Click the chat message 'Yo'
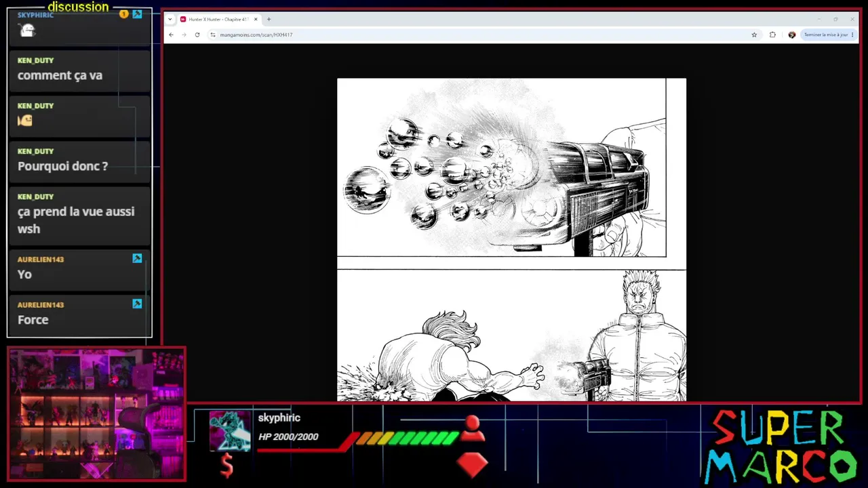Screen dimensions: 868x488 (x=24, y=274)
